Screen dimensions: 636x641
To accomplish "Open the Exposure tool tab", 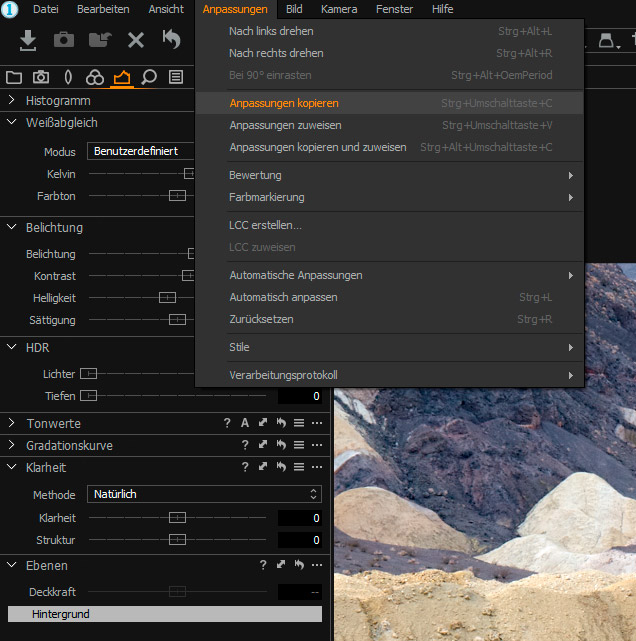I will [x=122, y=77].
